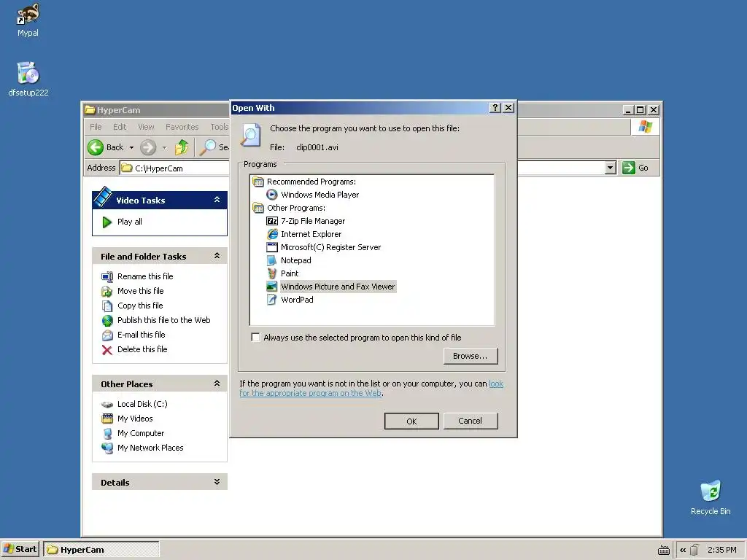Open the Edit menu in HyperCam window
This screenshot has height=560, width=747.
120,127
